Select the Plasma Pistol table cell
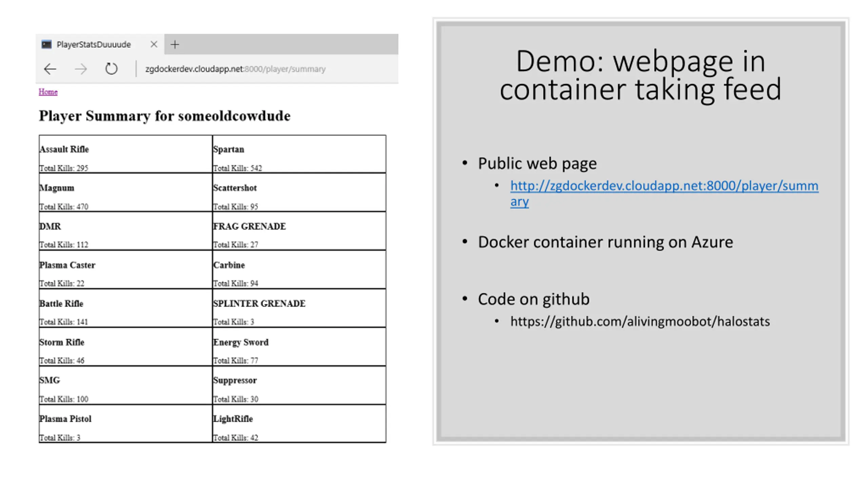Screen dimensions: 868x488 125,424
